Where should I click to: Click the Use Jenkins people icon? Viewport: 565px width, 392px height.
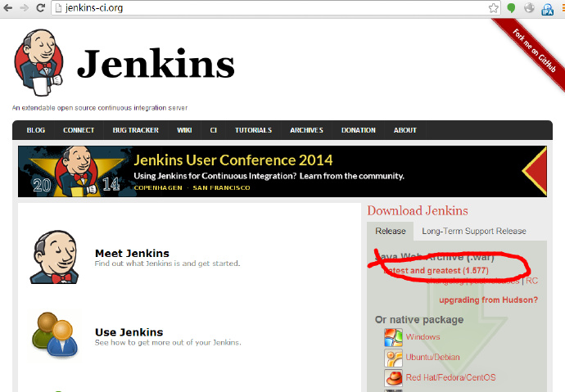tap(55, 334)
